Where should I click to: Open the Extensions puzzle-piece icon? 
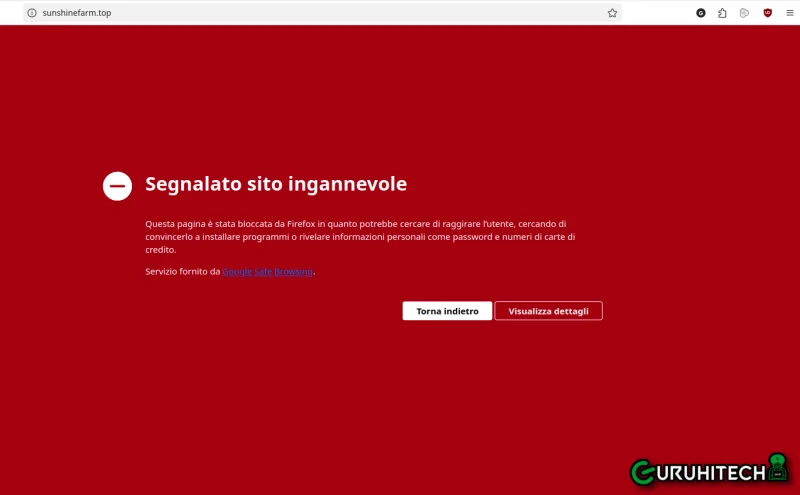point(722,13)
